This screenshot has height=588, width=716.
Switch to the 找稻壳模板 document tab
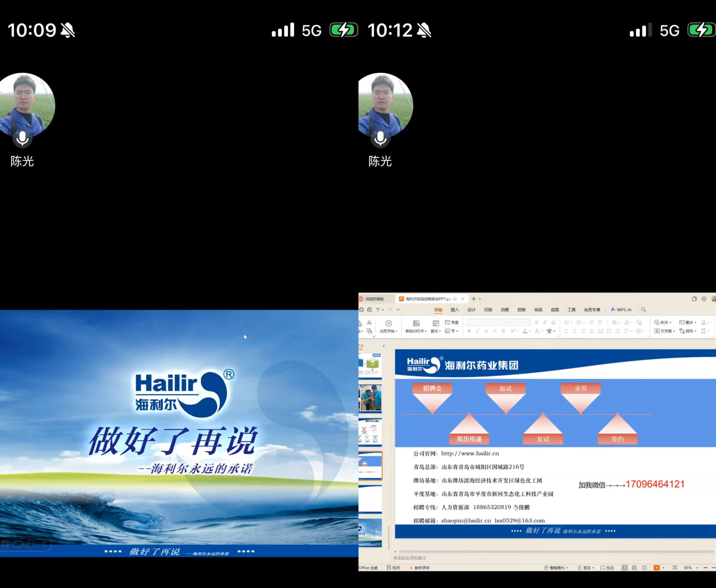(374, 299)
